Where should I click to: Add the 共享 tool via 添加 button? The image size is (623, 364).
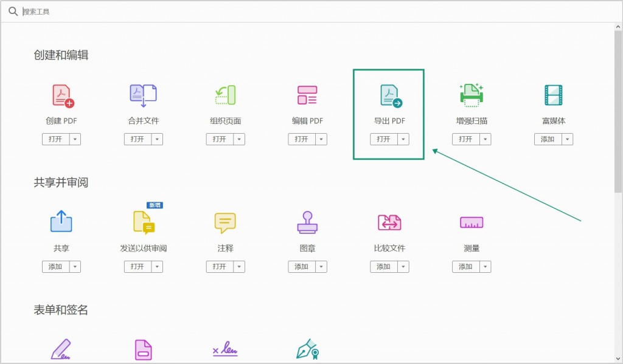(55, 267)
